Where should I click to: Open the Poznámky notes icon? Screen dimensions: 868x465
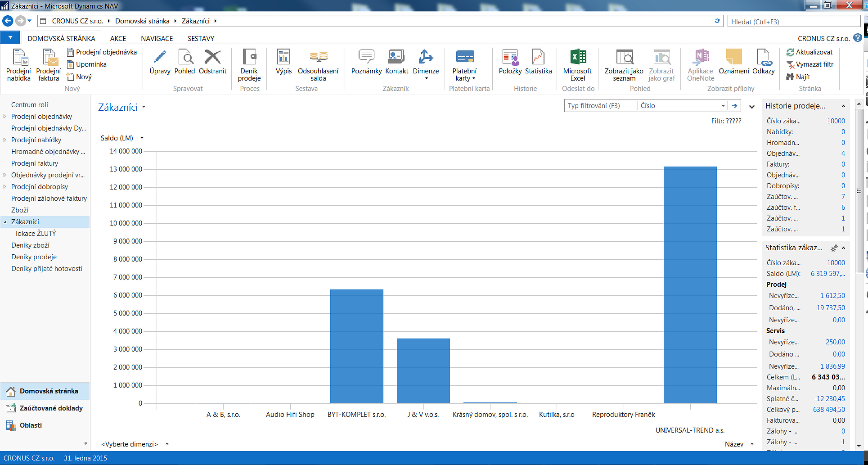coord(366,58)
